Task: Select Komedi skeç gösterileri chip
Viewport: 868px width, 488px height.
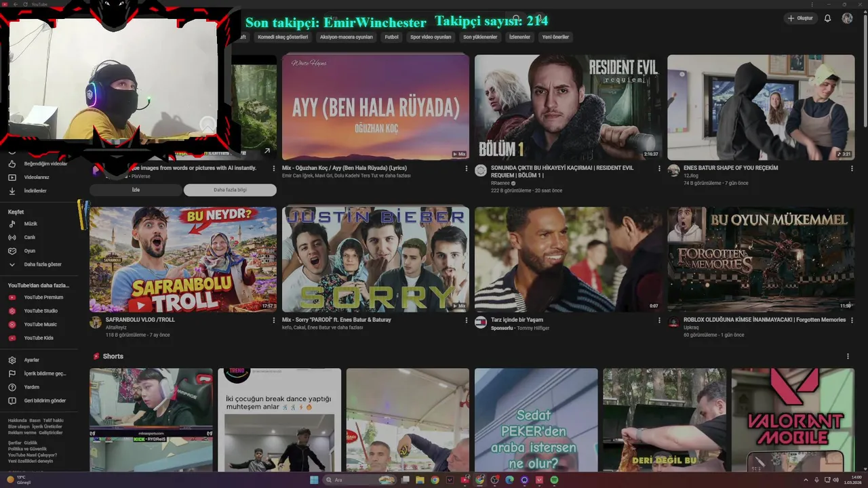Action: (x=283, y=37)
